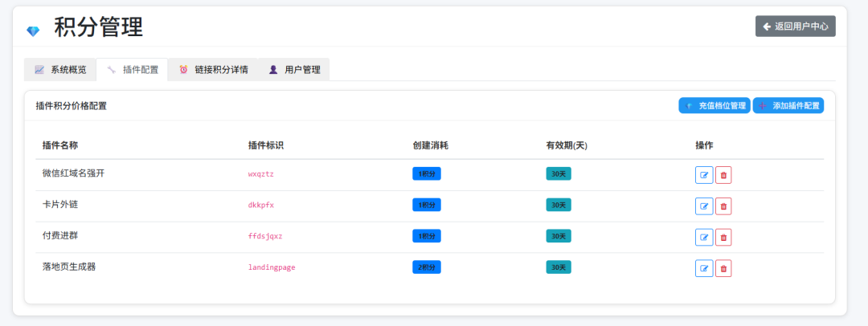Image resolution: width=868 pixels, height=326 pixels.
Task: Delete the 付费进群 plugin configuration
Action: tap(723, 238)
